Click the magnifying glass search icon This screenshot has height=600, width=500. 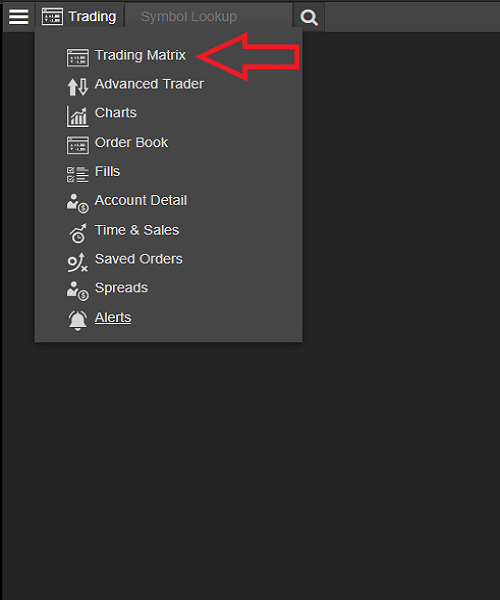pos(309,17)
